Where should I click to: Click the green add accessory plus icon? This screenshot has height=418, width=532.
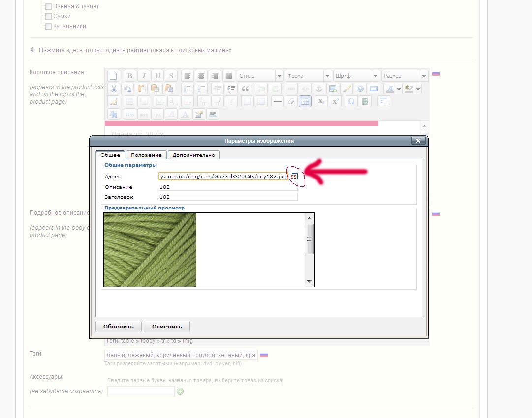(180, 391)
